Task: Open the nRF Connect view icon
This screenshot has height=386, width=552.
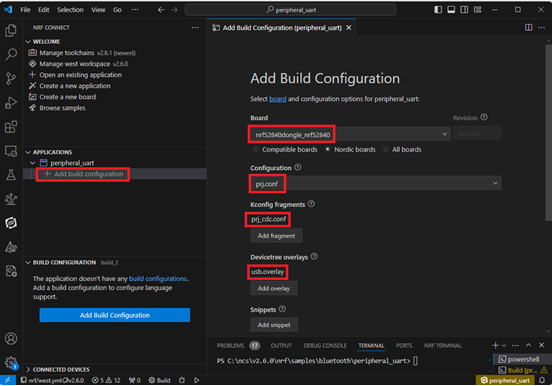Action: point(11,223)
